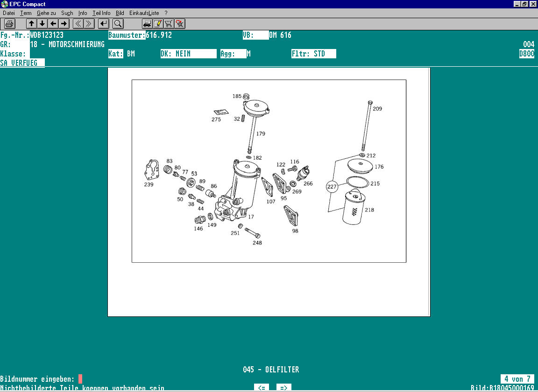This screenshot has height=392, width=538.
Task: Click the right arrow toolbar button
Action: 64,23
